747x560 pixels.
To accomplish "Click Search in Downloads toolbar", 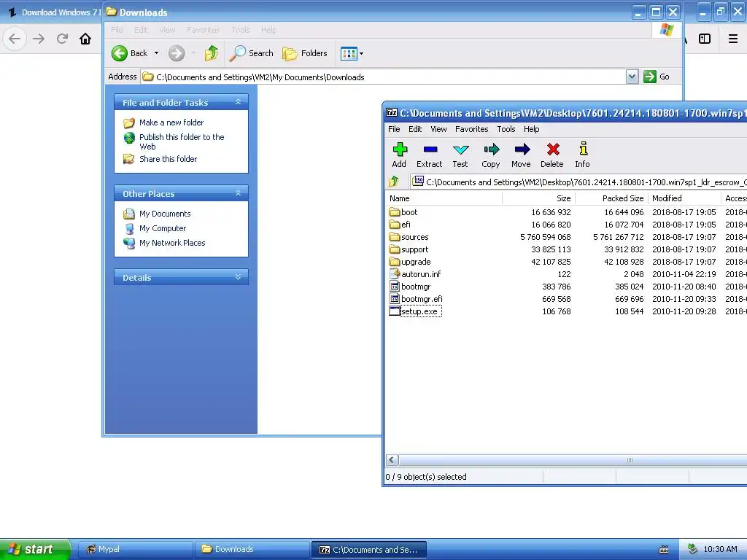I will (251, 53).
